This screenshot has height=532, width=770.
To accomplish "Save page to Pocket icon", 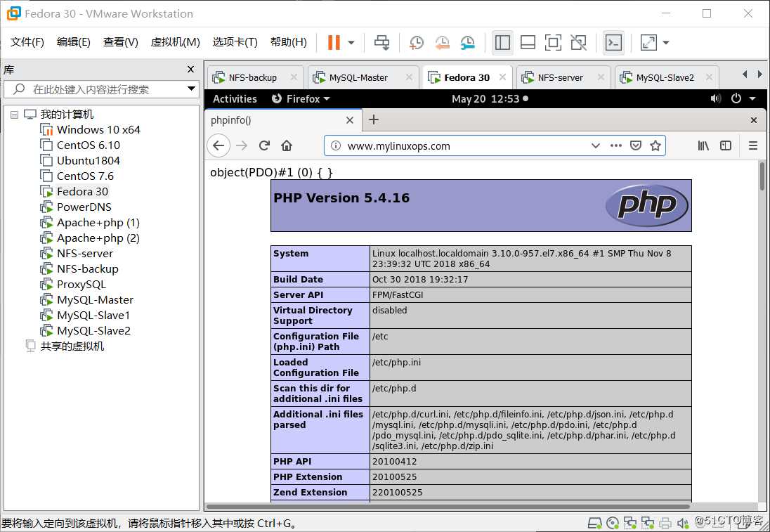I will (x=635, y=145).
